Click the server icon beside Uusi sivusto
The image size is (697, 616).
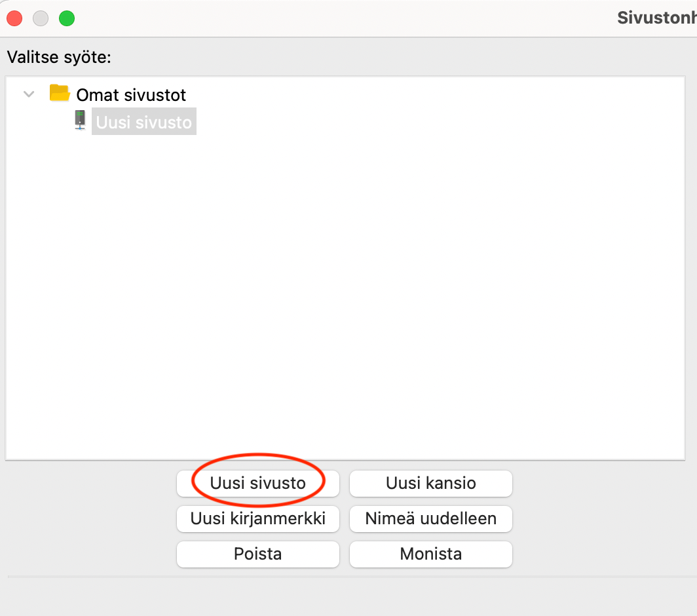click(80, 120)
